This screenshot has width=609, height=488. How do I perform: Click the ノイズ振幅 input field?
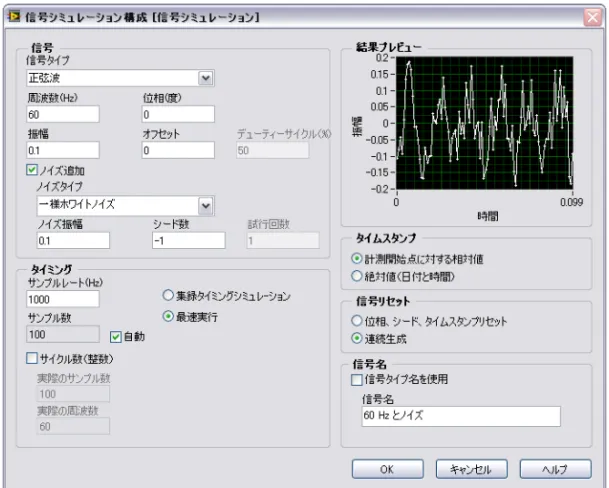[x=73, y=241]
